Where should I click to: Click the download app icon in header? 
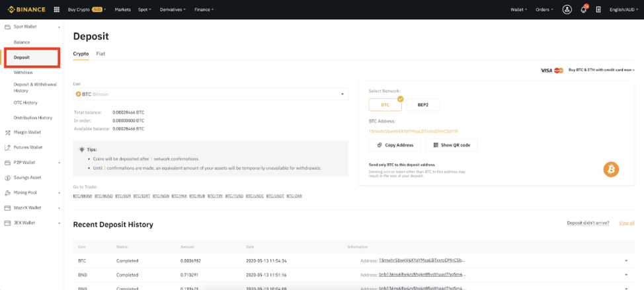point(598,9)
